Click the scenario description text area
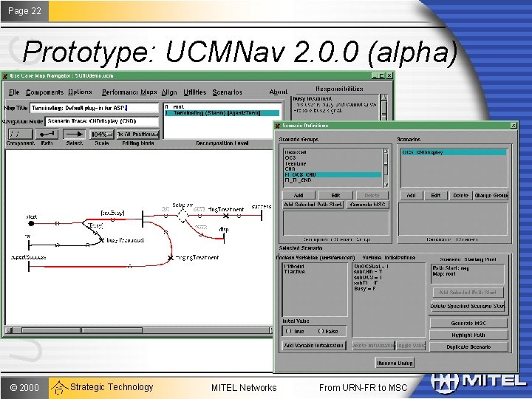Screen dimensions: 532x399 click(453, 219)
